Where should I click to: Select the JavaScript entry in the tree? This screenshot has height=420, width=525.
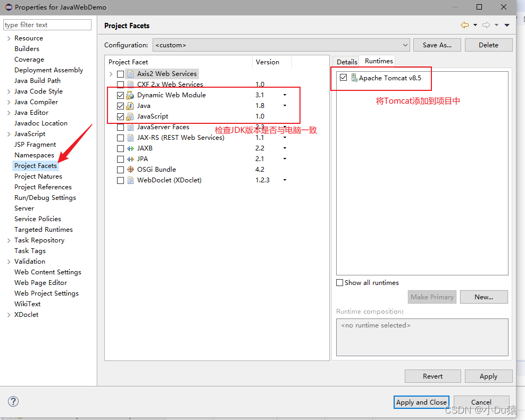tap(30, 134)
